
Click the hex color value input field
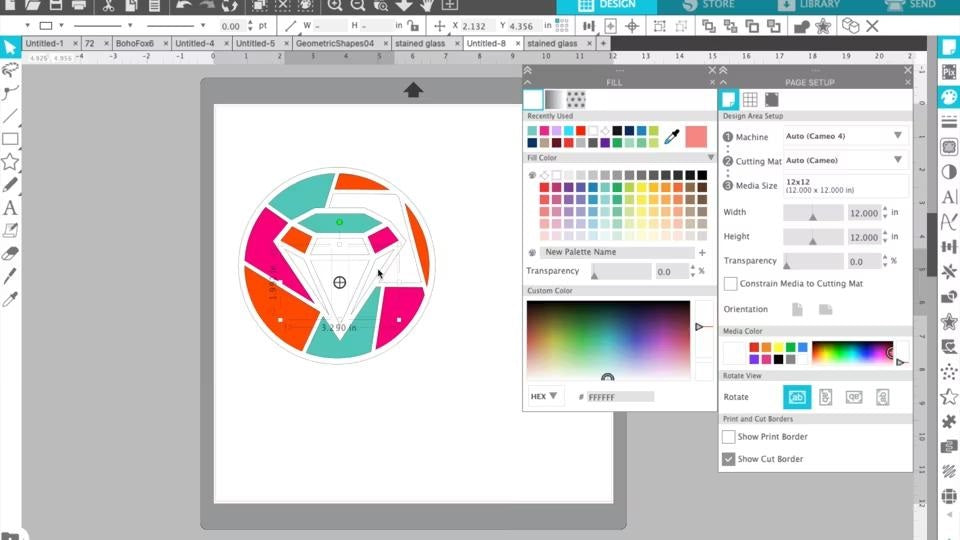(x=620, y=397)
